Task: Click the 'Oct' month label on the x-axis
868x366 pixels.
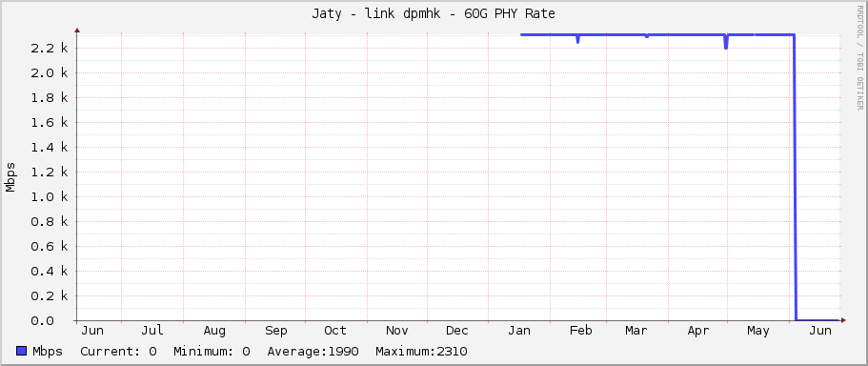Action: coord(335,331)
